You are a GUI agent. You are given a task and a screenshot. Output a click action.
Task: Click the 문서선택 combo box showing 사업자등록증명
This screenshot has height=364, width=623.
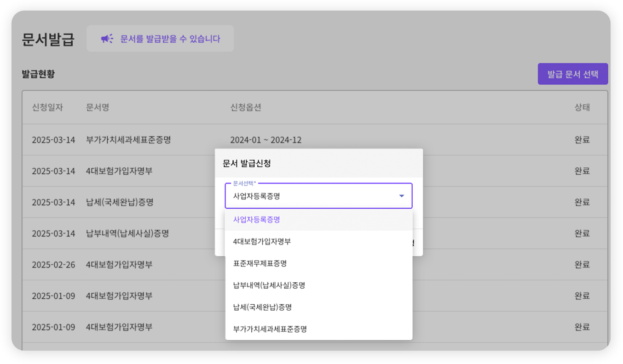[x=318, y=196]
